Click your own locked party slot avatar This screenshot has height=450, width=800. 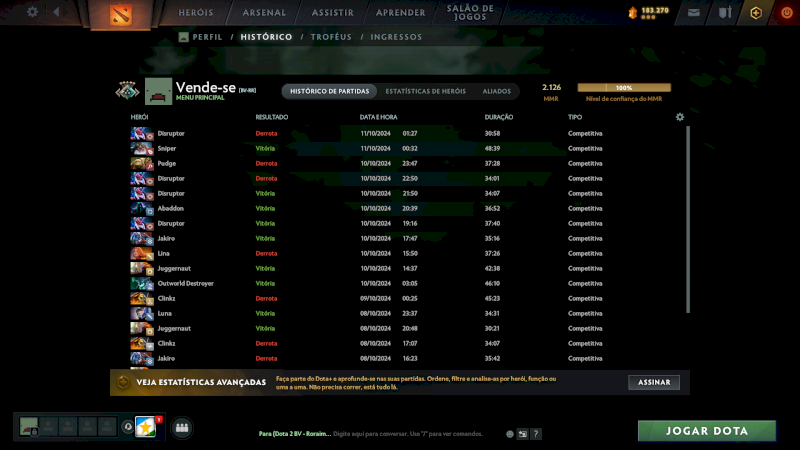point(29,427)
